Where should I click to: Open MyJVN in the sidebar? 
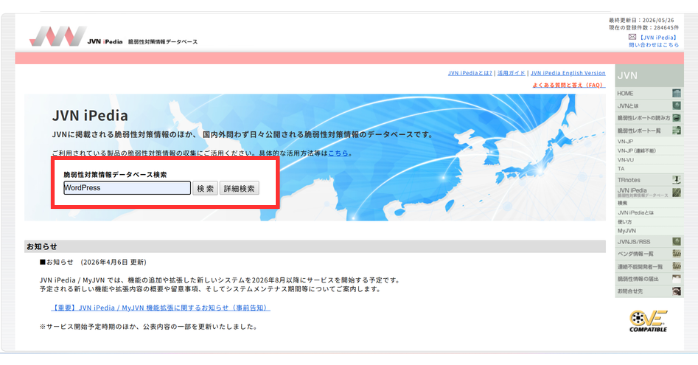click(626, 231)
